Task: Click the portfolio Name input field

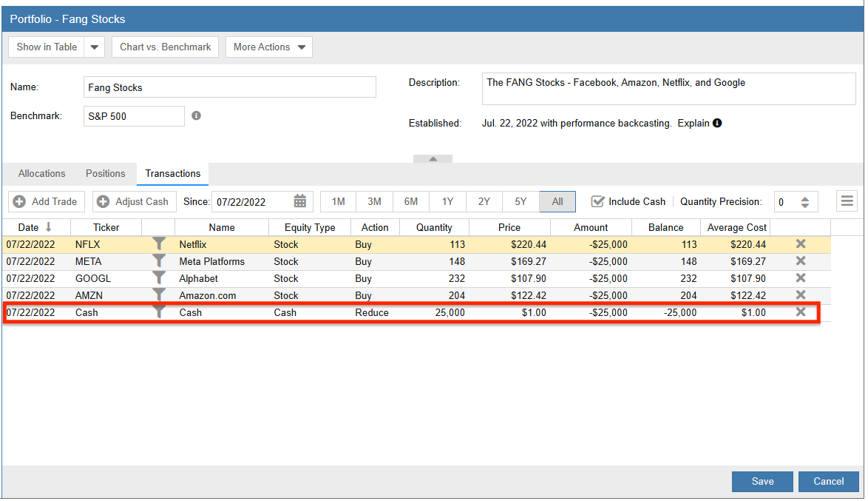Action: (230, 87)
